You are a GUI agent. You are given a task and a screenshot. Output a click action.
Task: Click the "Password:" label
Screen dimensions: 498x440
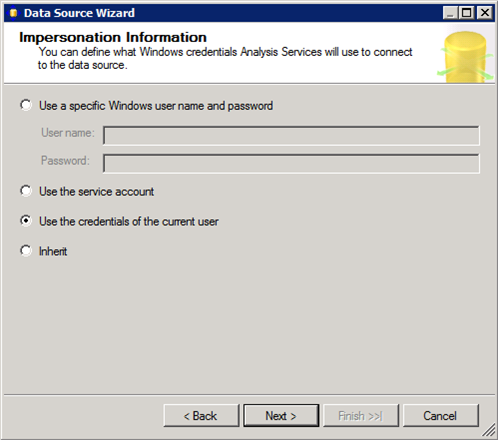coord(65,161)
